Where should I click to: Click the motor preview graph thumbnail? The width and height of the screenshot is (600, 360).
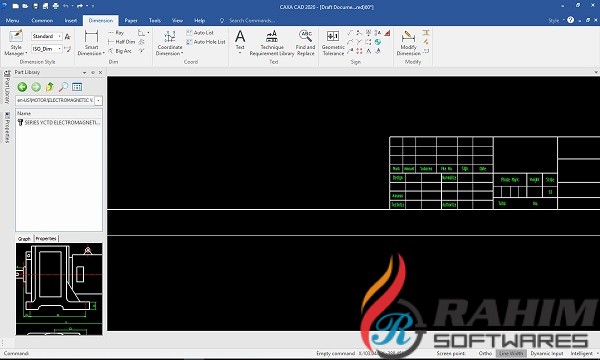click(x=59, y=289)
